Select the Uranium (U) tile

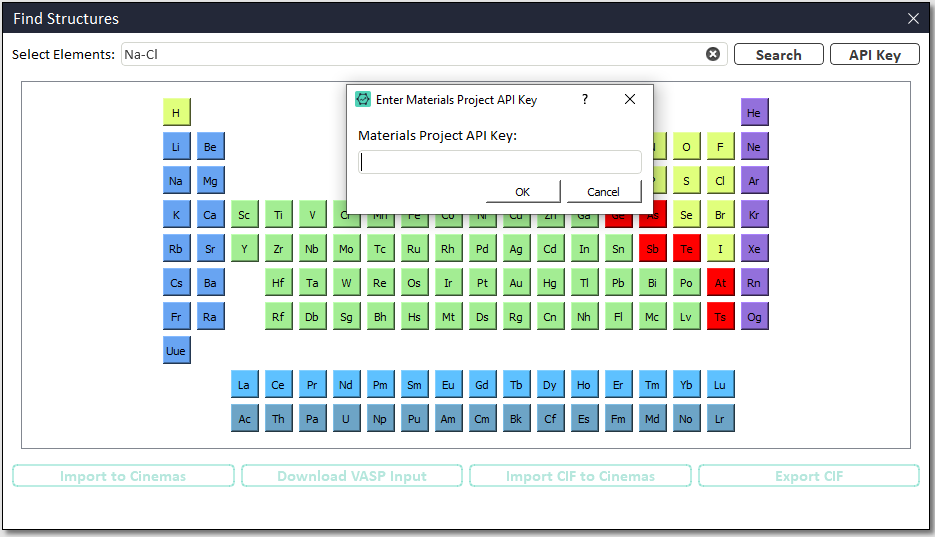[346, 418]
